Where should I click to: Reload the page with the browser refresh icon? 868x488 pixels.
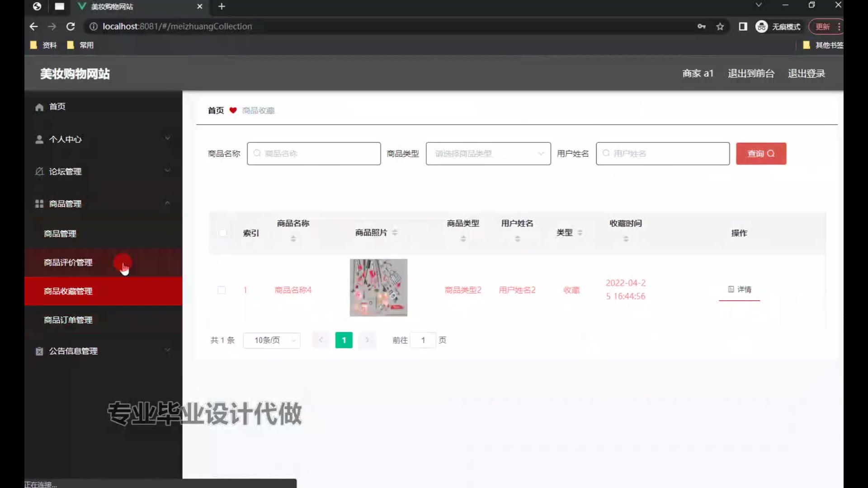coord(71,27)
